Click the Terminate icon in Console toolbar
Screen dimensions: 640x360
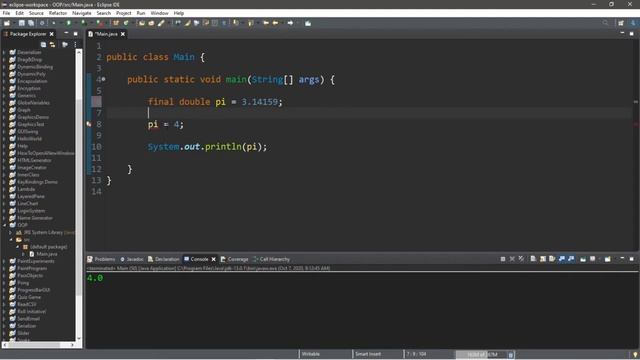[503, 259]
